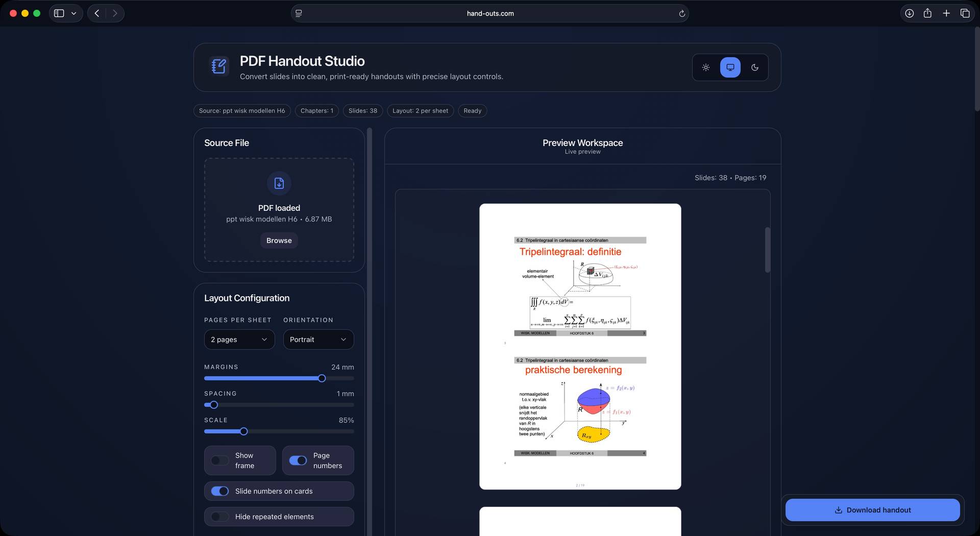Click the 'Layout: 2 per sheet' chip

point(420,111)
